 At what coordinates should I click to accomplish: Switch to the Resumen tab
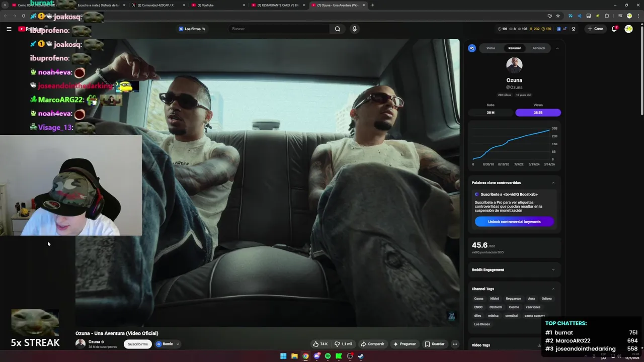515,48
